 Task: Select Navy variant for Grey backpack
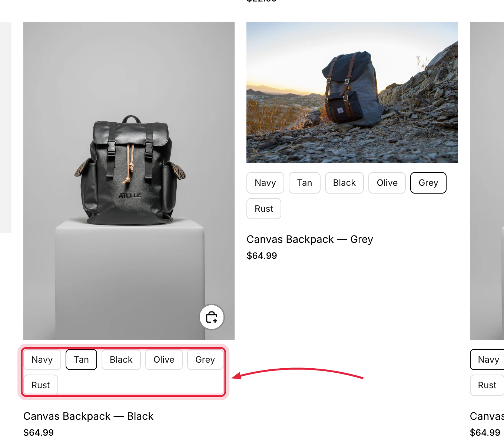265,183
